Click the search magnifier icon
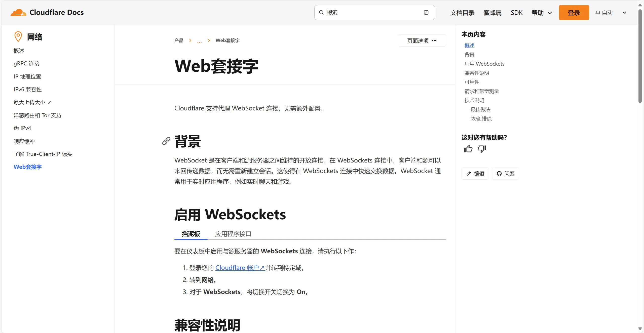Viewport: 644px width, 333px height. click(x=321, y=12)
